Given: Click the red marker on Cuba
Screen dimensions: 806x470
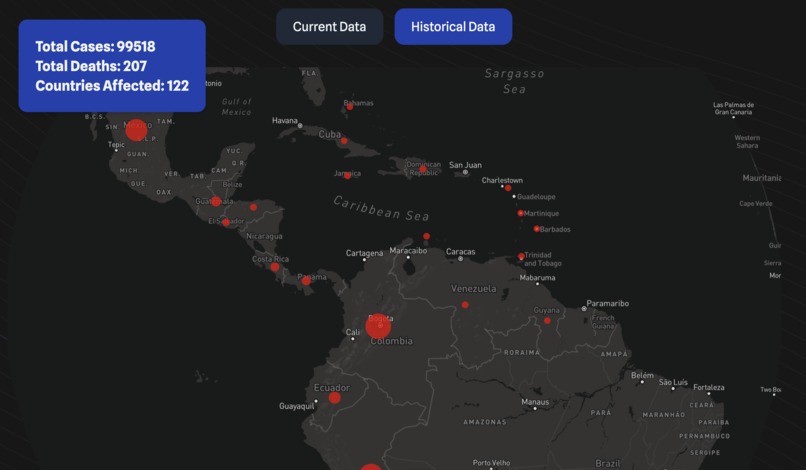Looking at the screenshot, I should pos(344,141).
